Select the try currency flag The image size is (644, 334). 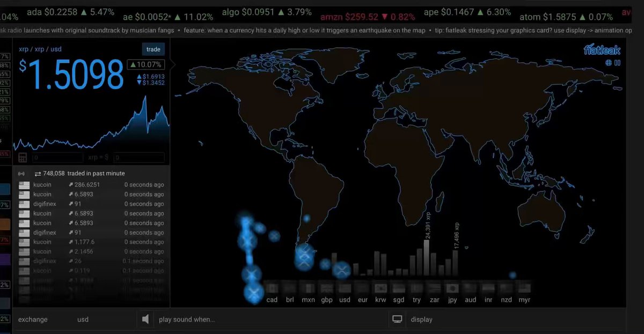417,288
